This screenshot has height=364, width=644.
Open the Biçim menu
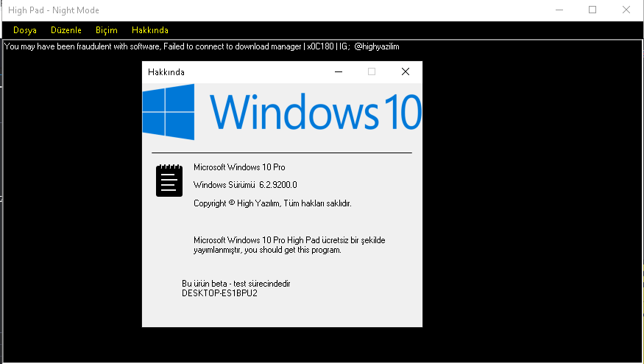pyautogui.click(x=107, y=30)
